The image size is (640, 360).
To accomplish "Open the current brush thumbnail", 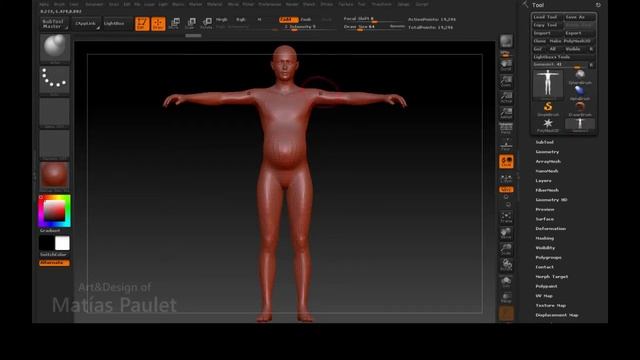I will point(55,48).
